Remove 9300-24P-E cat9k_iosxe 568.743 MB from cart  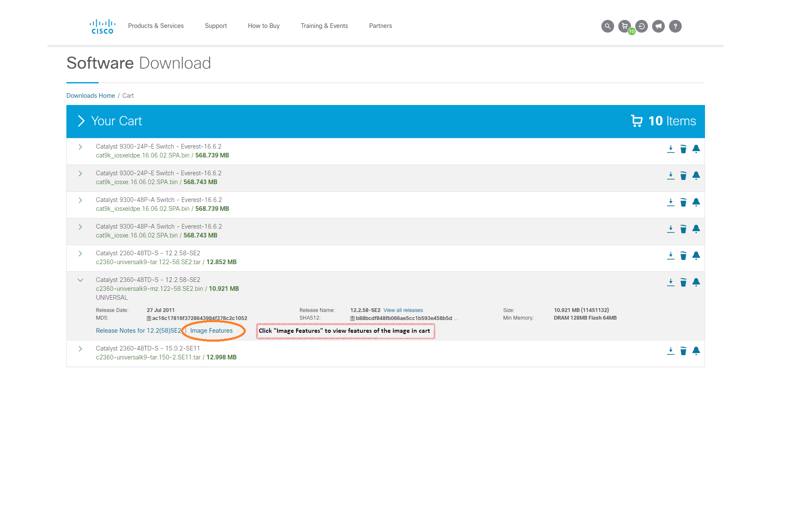[683, 176]
